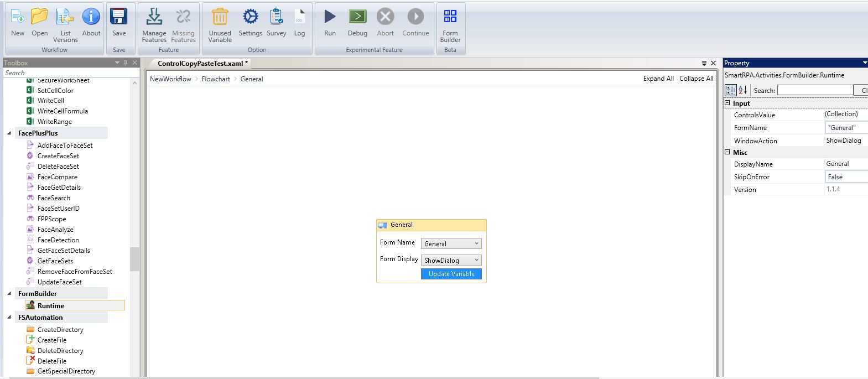
Task: Collapse the Input property section
Action: [x=727, y=103]
